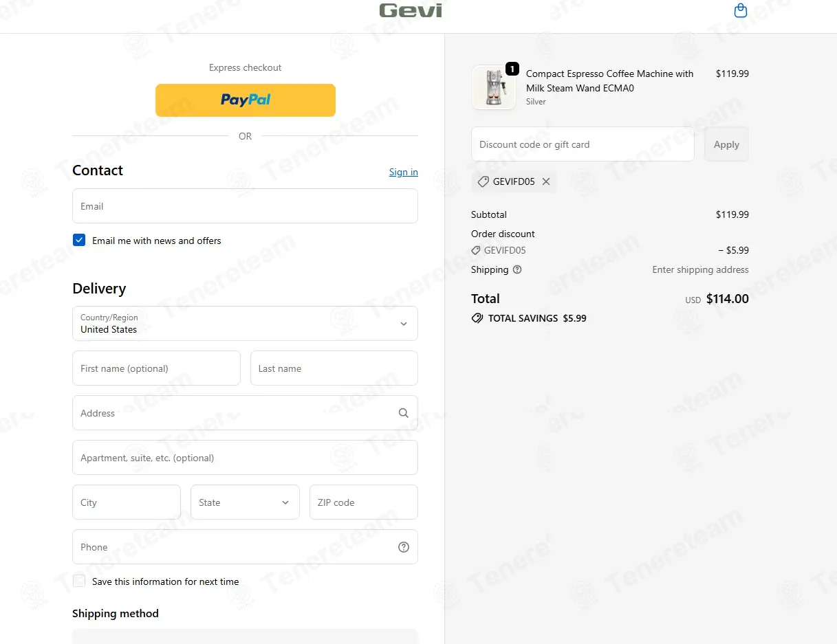Select the ZIP code field

pos(364,502)
